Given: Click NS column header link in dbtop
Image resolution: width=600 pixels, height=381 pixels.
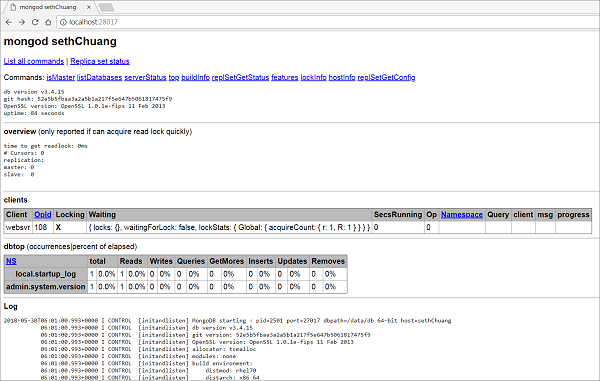Looking at the screenshot, I should point(11,261).
